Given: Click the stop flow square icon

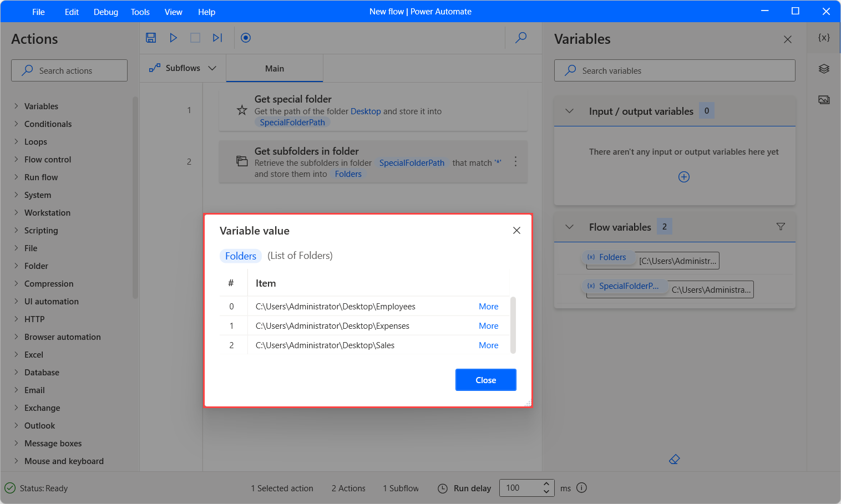Looking at the screenshot, I should tap(195, 38).
